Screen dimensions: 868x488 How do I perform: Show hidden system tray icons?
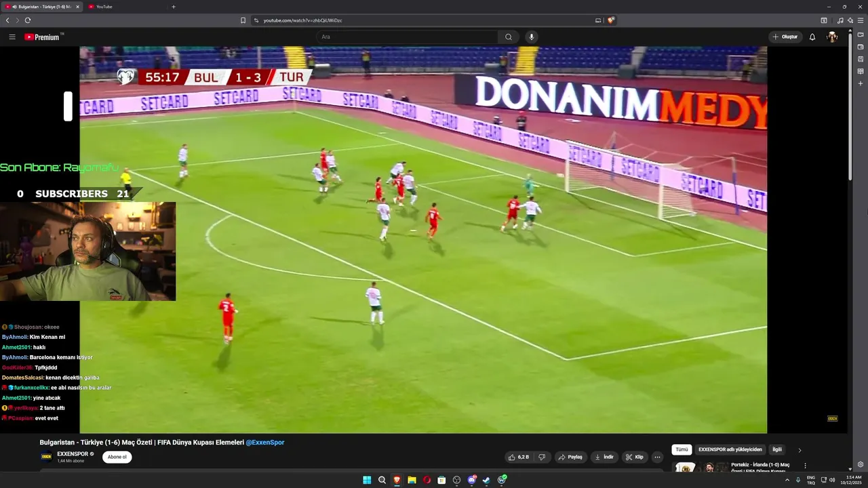tap(787, 480)
